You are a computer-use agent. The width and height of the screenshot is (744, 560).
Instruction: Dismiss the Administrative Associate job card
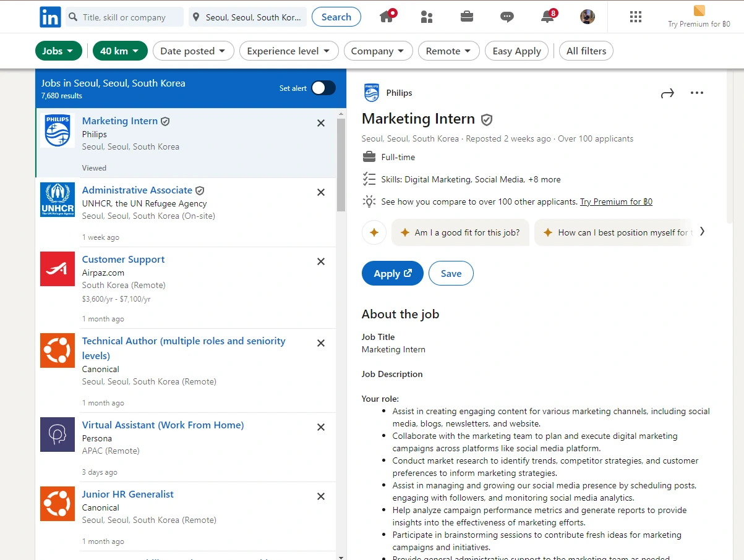click(321, 192)
